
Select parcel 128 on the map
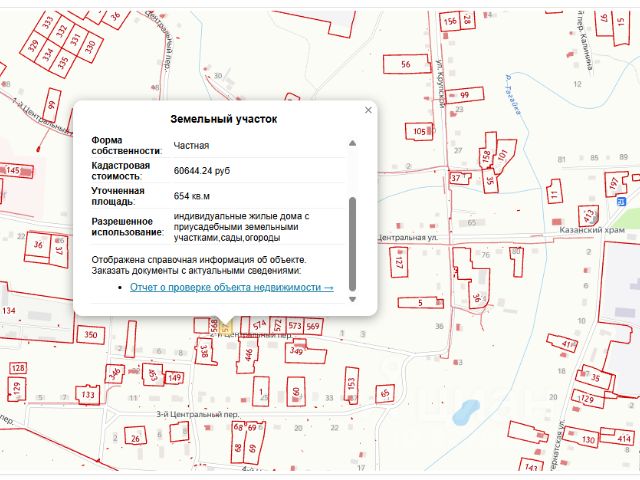18,368
